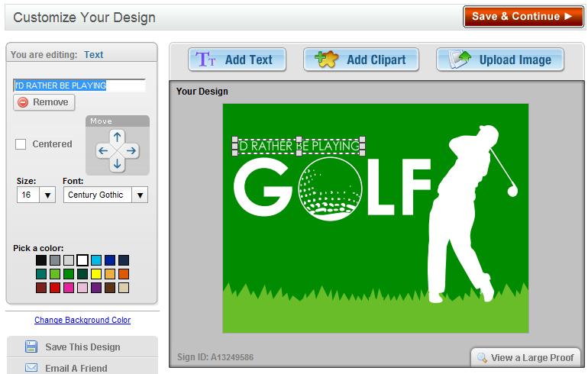Image resolution: width=588 pixels, height=374 pixels.
Task: Click the envelope Email A Friend icon
Action: point(31,368)
